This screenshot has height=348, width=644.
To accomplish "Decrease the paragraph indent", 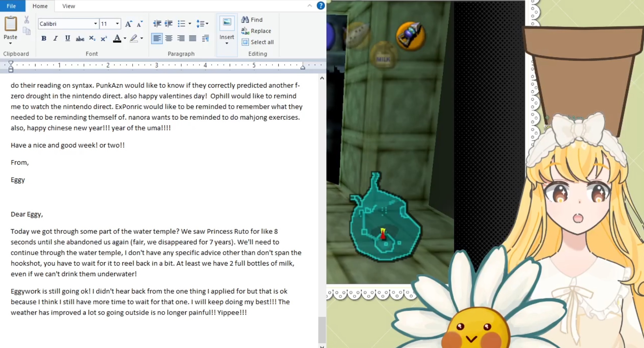I will point(157,24).
